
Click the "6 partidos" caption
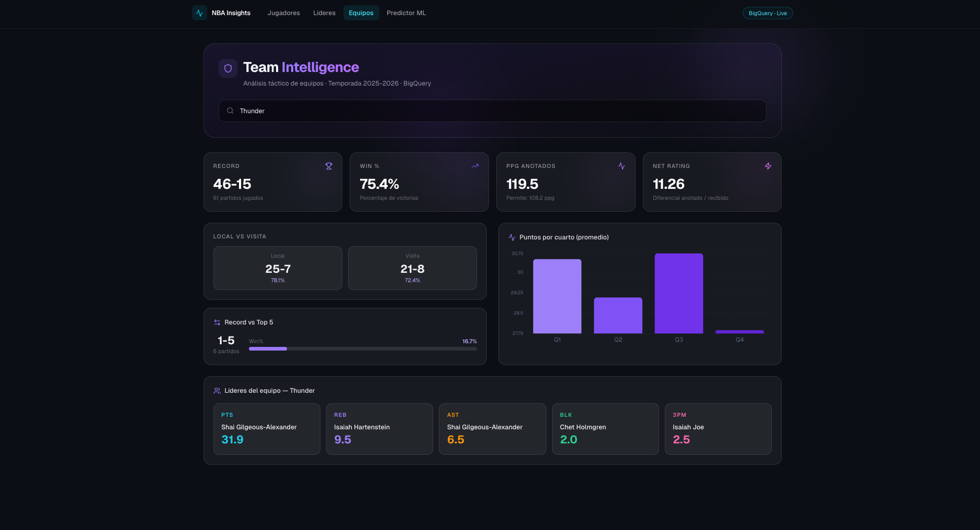[226, 352]
